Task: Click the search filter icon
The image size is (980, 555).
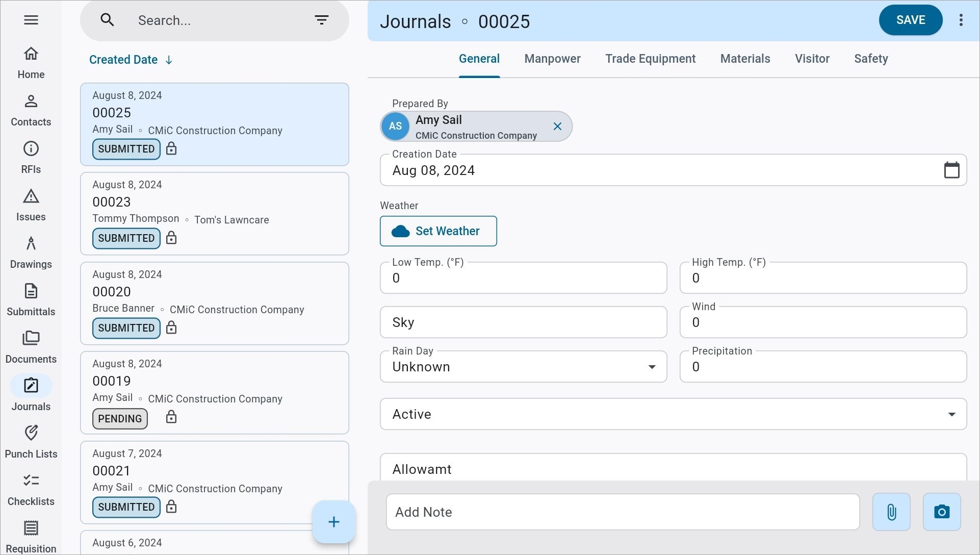Action: tap(321, 20)
